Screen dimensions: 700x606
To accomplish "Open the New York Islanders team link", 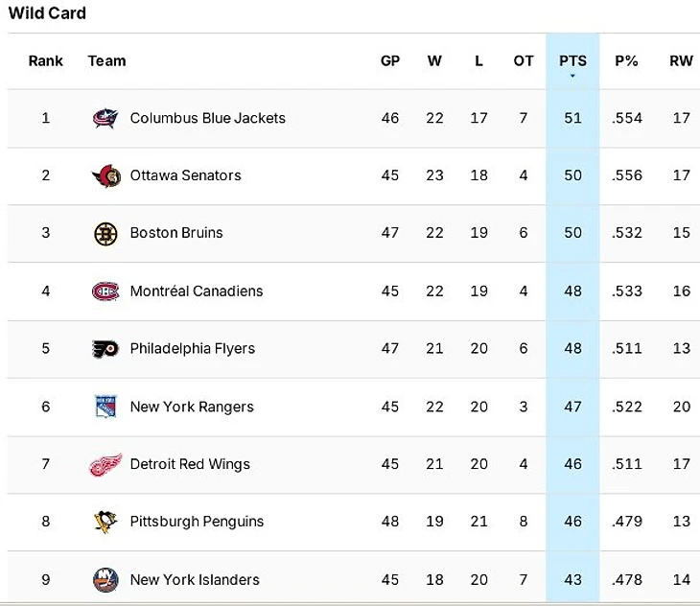I will 195,579.
